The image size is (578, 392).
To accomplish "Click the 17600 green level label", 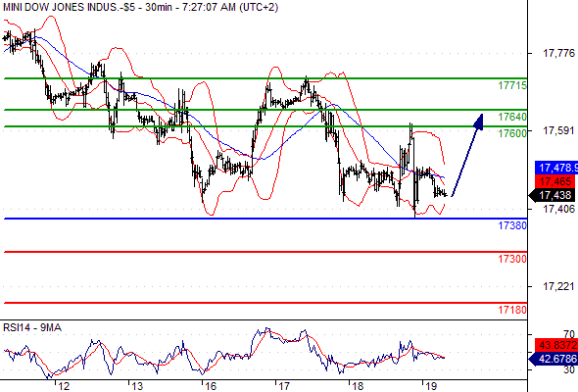I will tap(512, 133).
